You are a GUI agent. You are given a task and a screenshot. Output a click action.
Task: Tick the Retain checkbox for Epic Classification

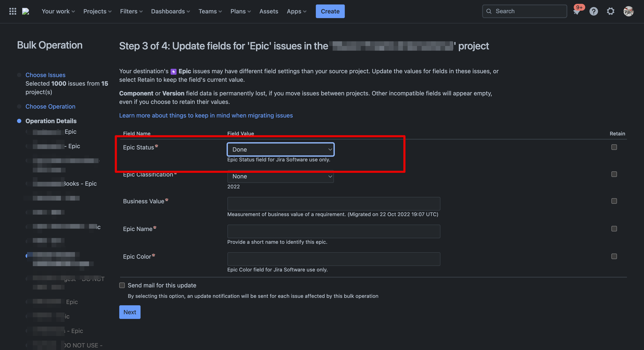[614, 174]
